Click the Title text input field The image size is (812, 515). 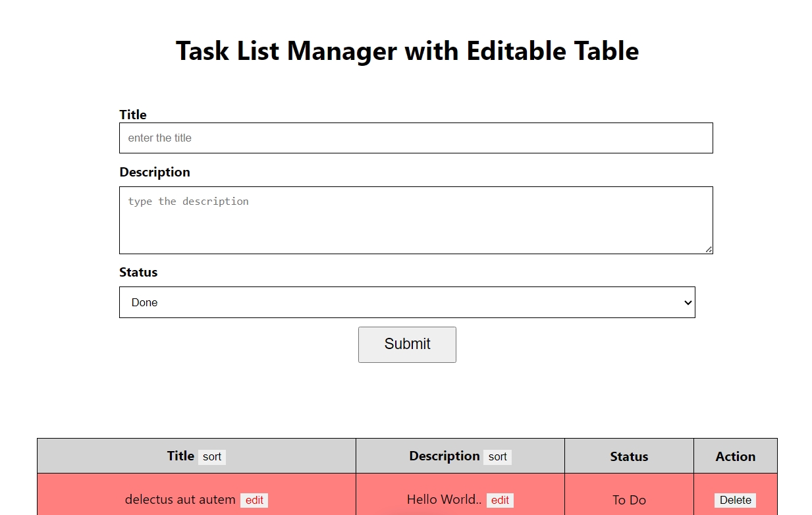coord(416,138)
